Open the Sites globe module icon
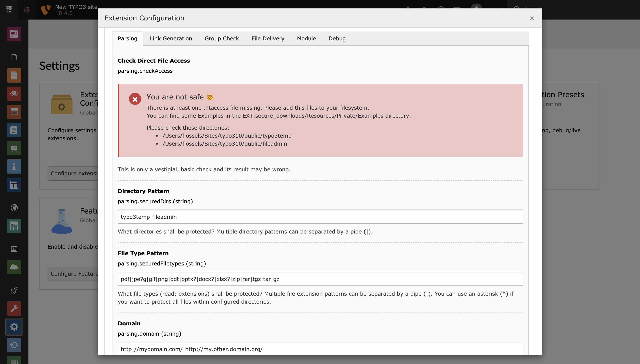This screenshot has height=364, width=640. coord(14,208)
